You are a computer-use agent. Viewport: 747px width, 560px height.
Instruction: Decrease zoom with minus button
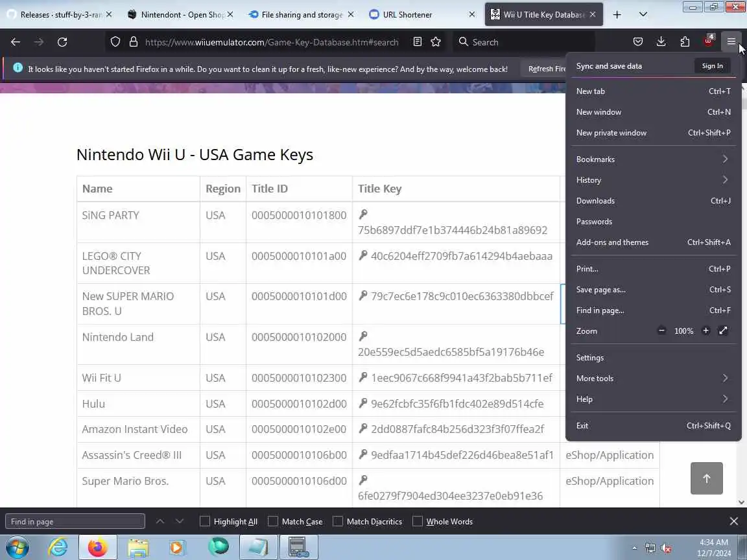pos(661,331)
